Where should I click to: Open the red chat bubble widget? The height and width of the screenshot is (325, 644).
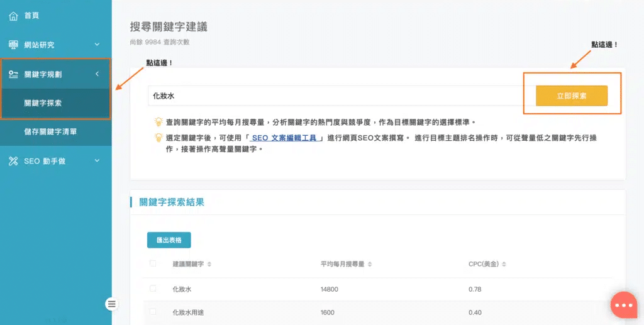624,305
